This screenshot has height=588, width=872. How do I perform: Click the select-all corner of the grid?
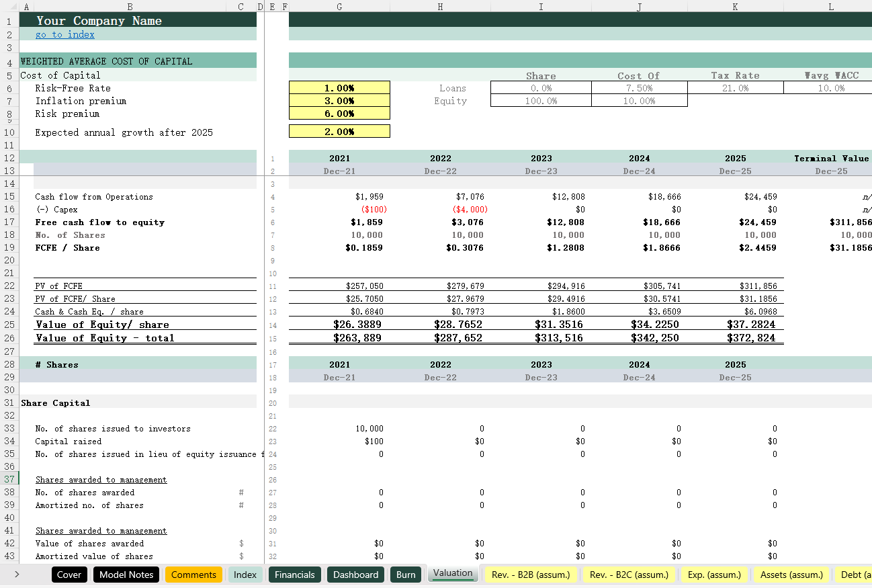click(8, 6)
